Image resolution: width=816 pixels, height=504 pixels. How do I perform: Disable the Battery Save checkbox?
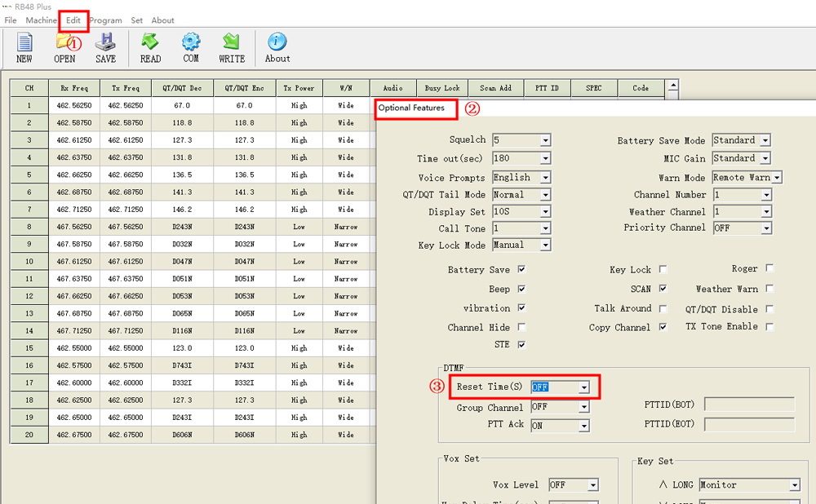521,270
